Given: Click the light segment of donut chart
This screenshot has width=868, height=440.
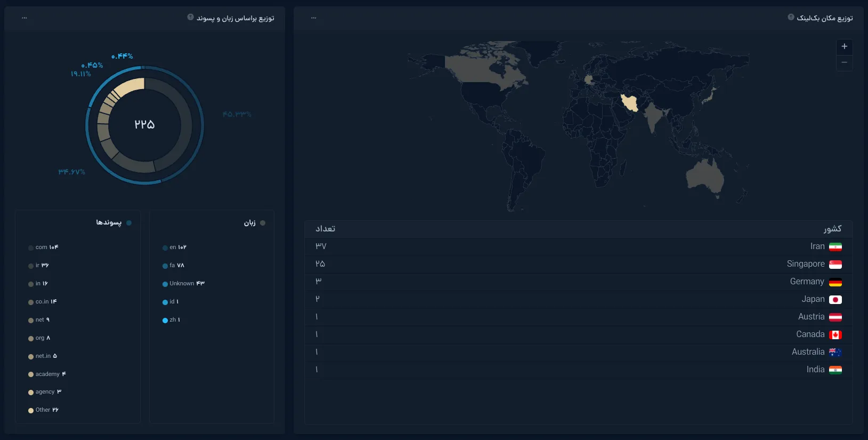Looking at the screenshot, I should pos(130,86).
